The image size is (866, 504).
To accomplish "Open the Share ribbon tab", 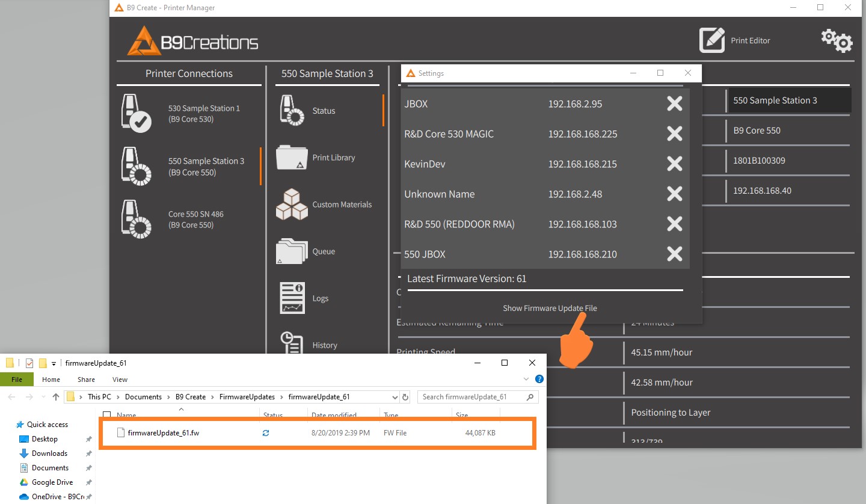I will click(x=86, y=380).
